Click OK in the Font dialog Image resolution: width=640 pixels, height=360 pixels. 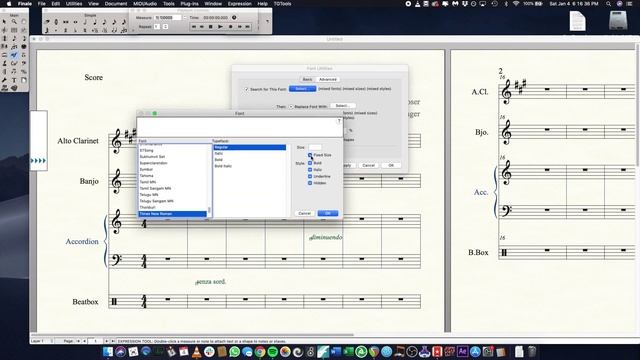328,213
